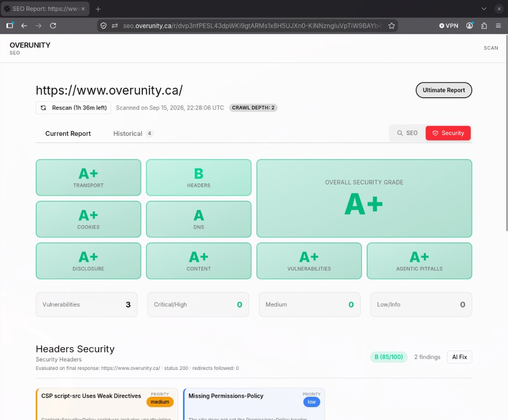Expand the tab list chevron in the title bar
Viewport: 508px width, 420px height.
click(484, 9)
